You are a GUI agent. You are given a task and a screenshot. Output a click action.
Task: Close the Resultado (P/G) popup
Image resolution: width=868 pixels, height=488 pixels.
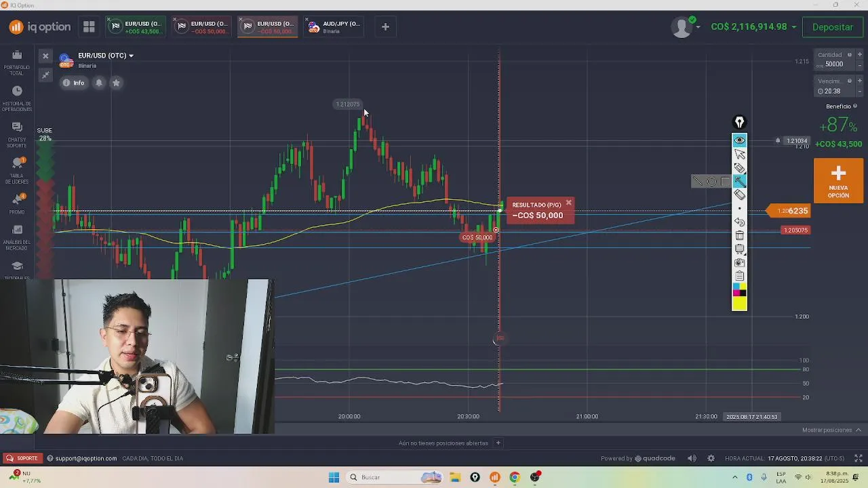point(568,203)
